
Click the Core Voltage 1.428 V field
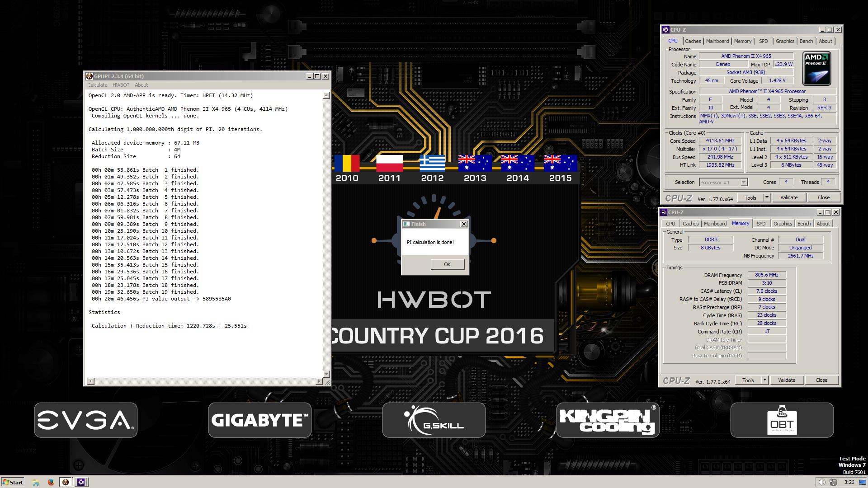tap(777, 80)
